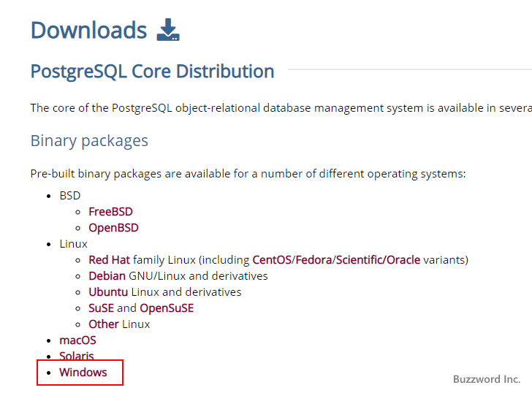Click the BSD list item text
Screen dimensions: 532x393
tap(70, 196)
